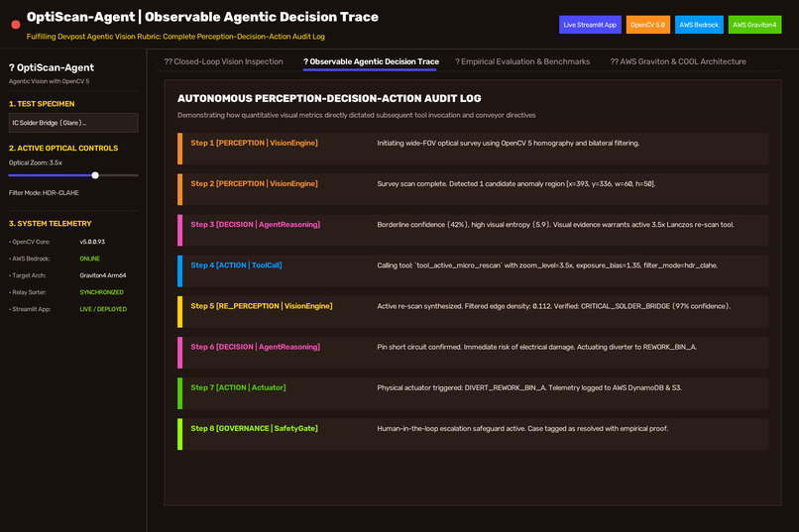The height and width of the screenshot is (532, 799).
Task: Click the DIVERT_REWORK_BIN_A actuator message
Action: tap(529, 387)
